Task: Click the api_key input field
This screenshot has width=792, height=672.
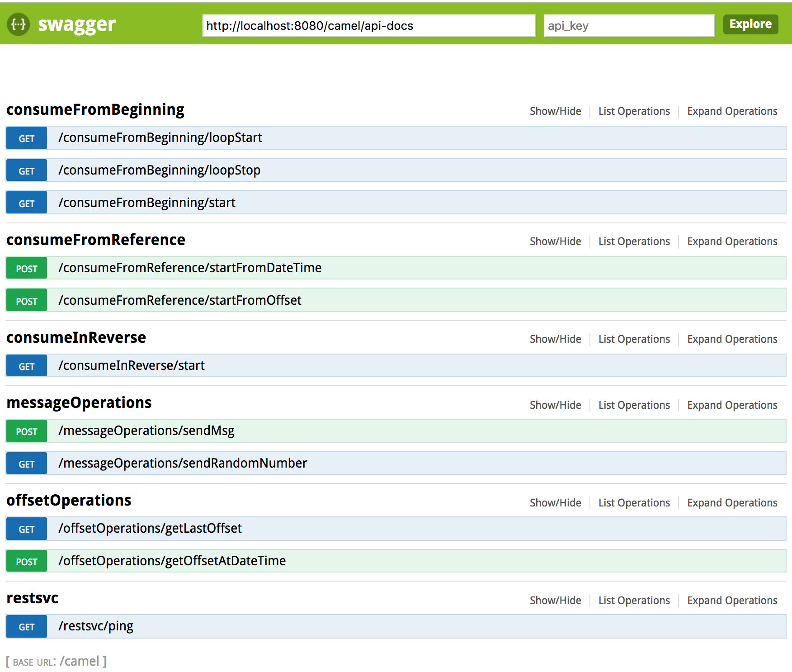Action: (x=629, y=26)
